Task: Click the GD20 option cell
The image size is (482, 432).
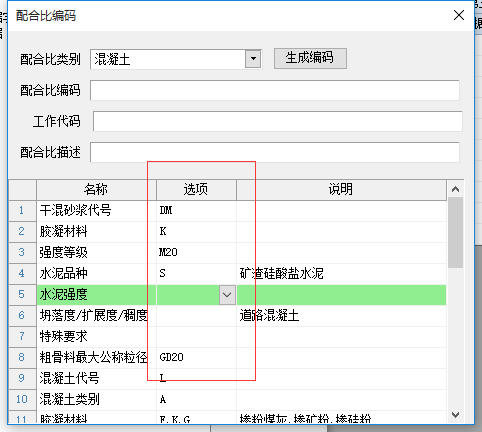Action: pos(196,358)
